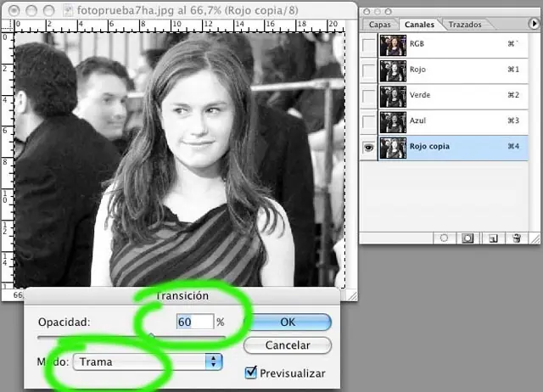The height and width of the screenshot is (392, 543).
Task: Click the resize grip of Channels panel
Action: (535, 238)
